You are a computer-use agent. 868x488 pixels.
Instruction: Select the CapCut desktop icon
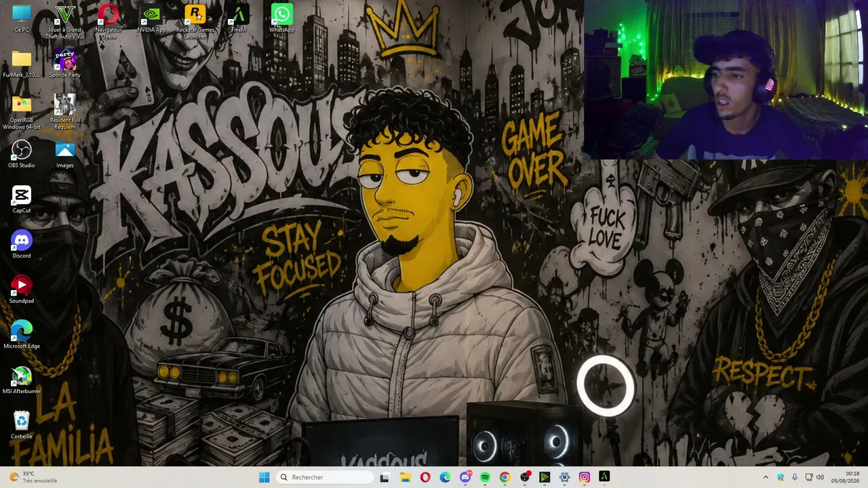pyautogui.click(x=22, y=200)
